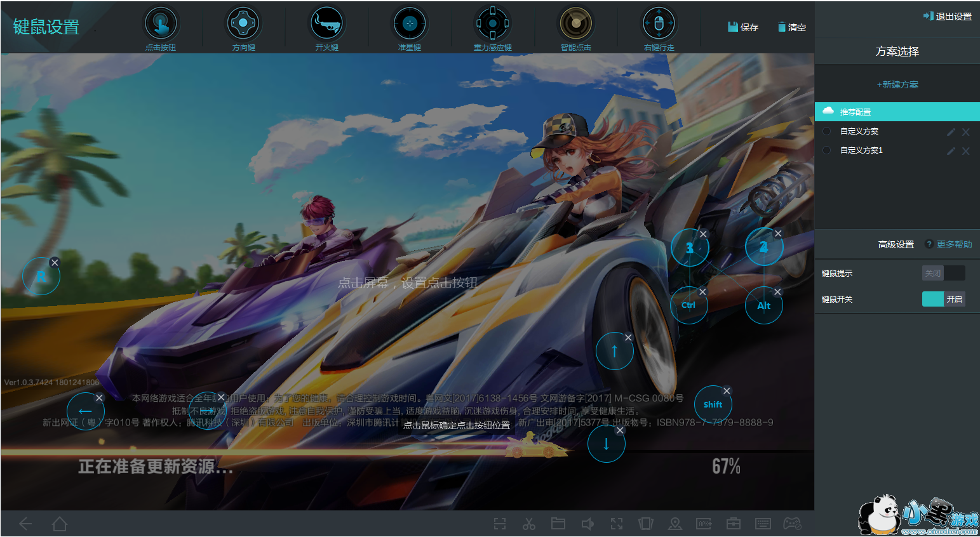Save the key mapping with 保存

743,27
